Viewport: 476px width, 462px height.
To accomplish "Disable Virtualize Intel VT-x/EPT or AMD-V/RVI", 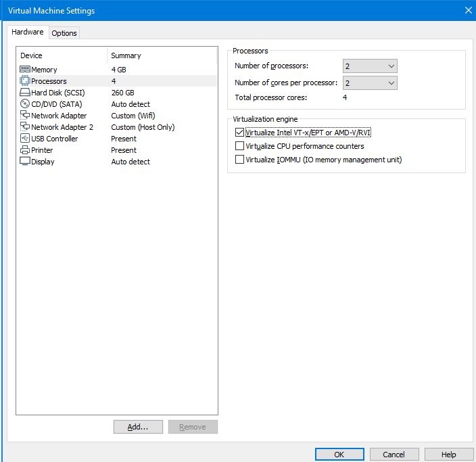I will click(x=239, y=133).
